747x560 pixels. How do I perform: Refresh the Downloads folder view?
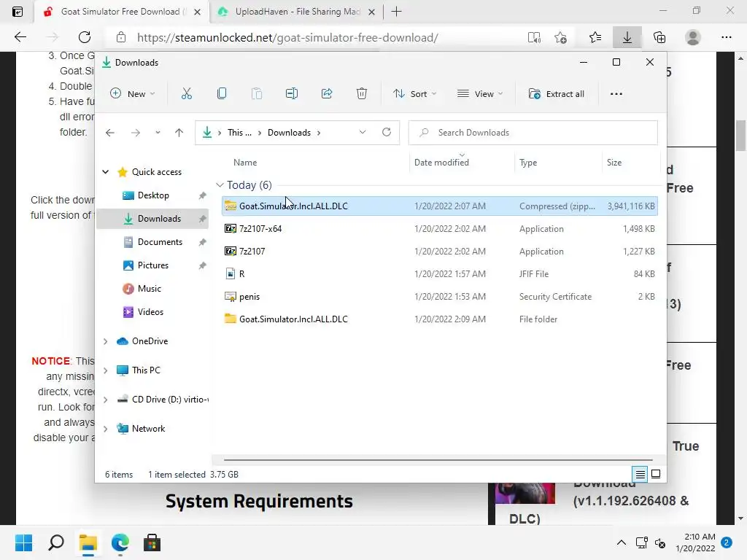coord(387,132)
